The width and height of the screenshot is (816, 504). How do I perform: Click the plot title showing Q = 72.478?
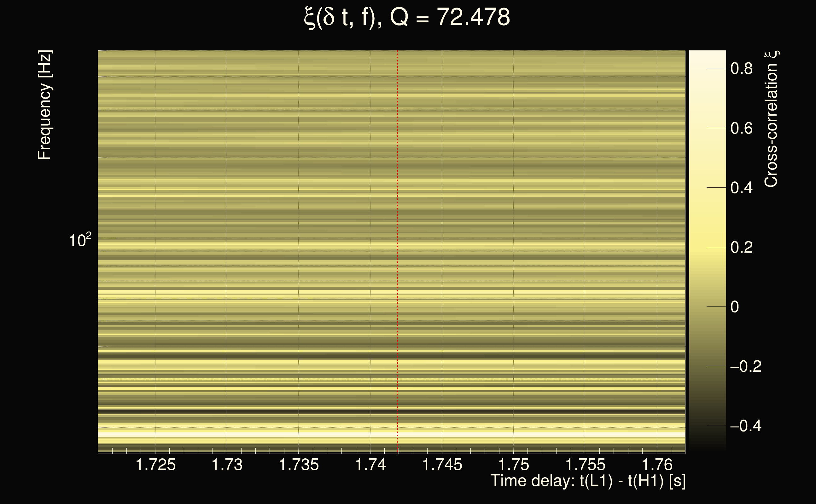[x=407, y=17]
